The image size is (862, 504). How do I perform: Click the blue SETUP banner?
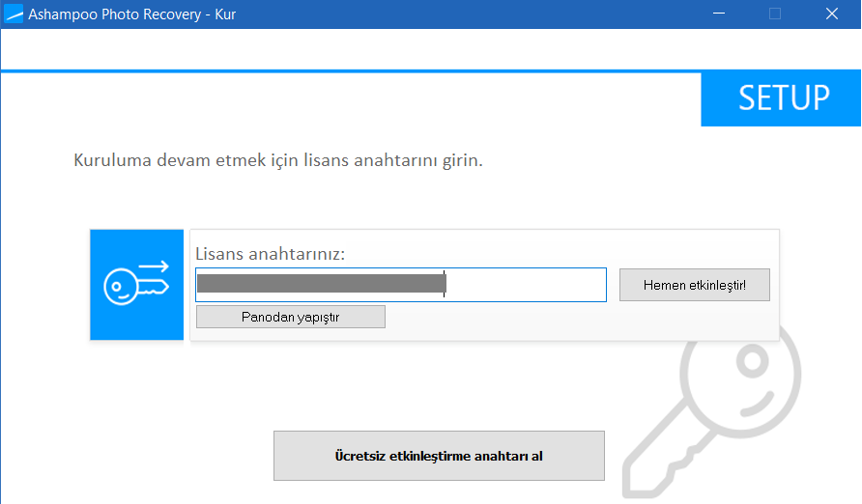click(781, 98)
